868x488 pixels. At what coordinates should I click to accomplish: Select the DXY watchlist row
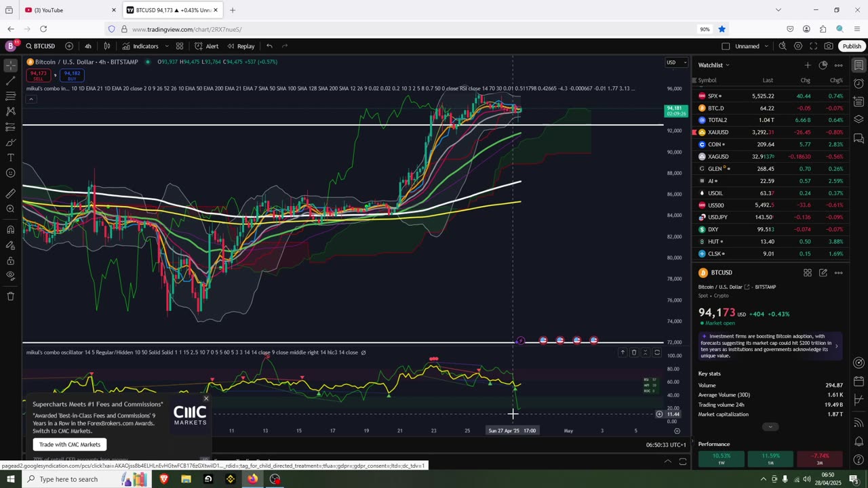click(771, 229)
